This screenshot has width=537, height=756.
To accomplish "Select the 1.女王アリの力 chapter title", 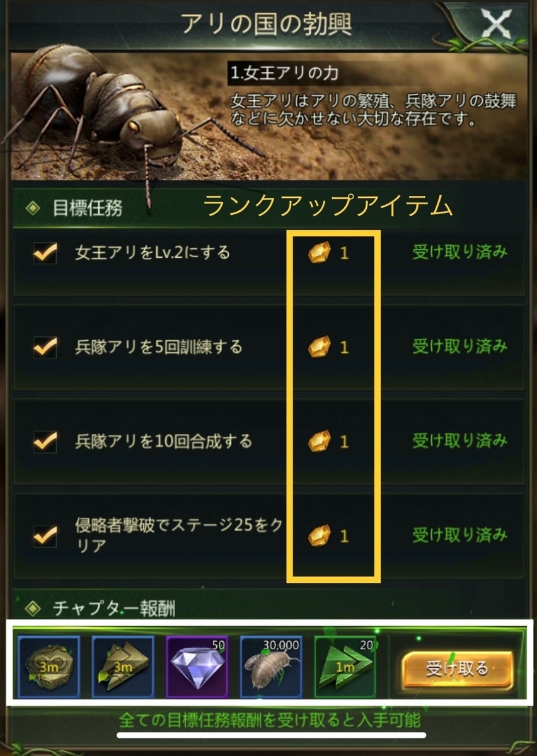I will point(285,73).
